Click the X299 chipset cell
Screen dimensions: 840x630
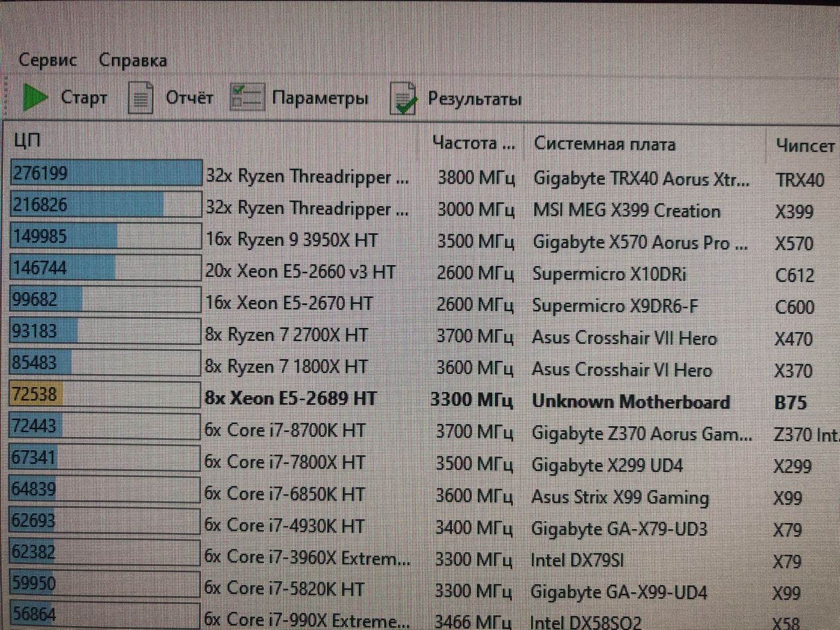tap(792, 466)
